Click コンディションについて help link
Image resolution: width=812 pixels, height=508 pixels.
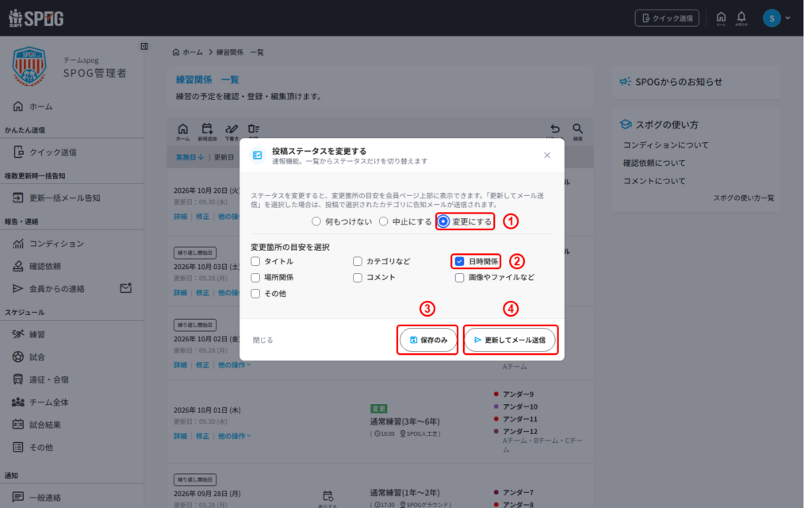coord(665,144)
